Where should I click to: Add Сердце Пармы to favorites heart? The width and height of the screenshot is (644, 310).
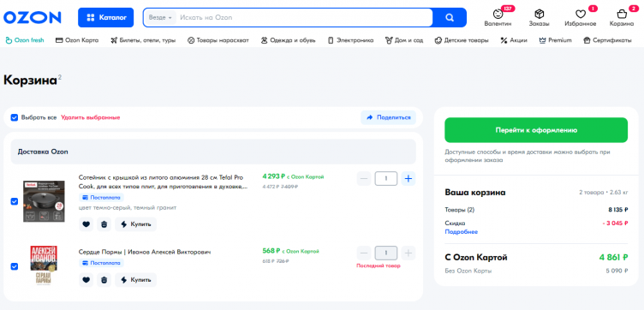(86, 280)
